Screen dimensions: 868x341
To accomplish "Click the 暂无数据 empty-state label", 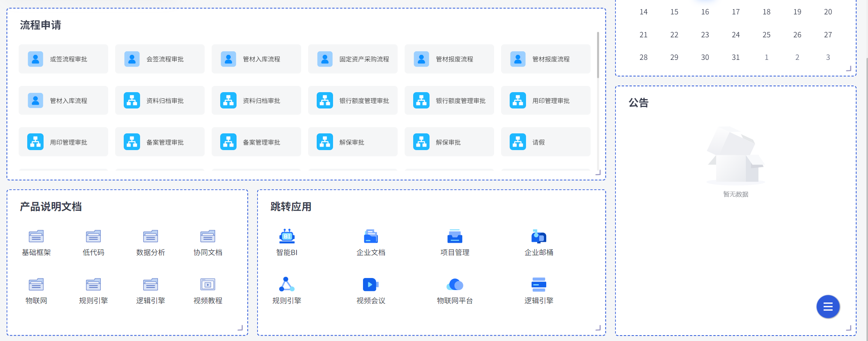I will (x=736, y=194).
